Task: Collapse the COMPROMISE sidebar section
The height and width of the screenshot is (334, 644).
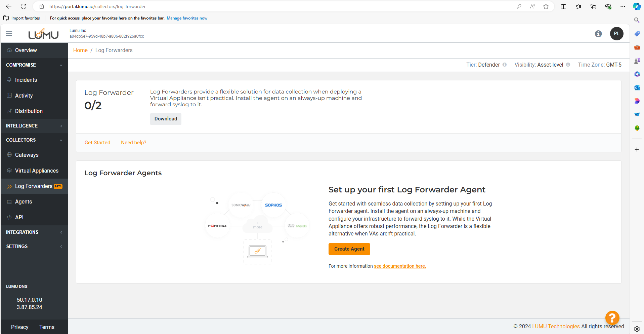Action: click(x=61, y=65)
